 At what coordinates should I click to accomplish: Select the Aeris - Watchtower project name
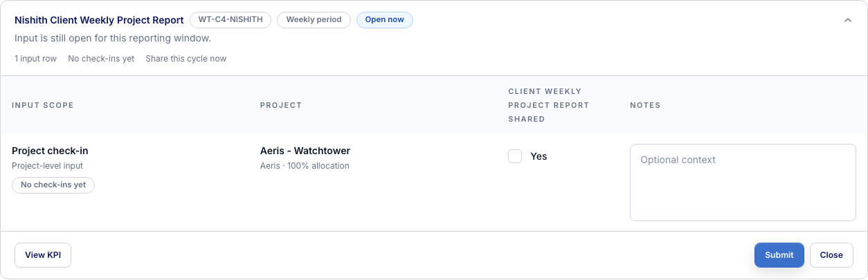click(305, 151)
